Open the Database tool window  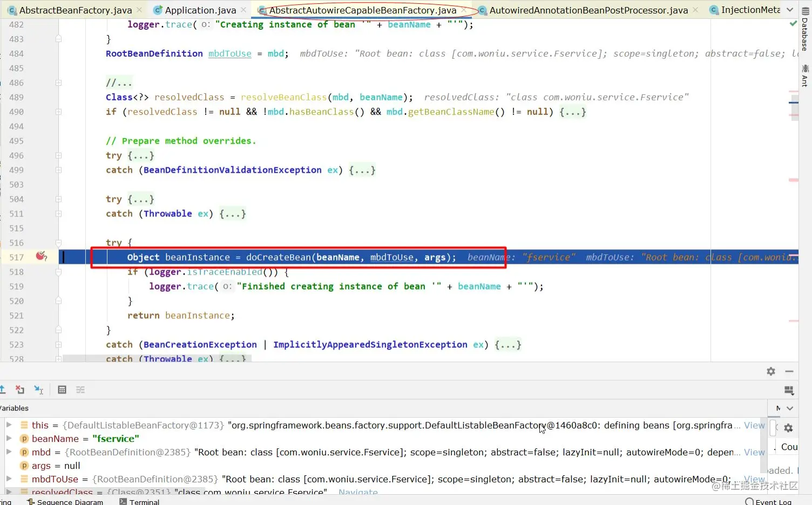coord(805,30)
